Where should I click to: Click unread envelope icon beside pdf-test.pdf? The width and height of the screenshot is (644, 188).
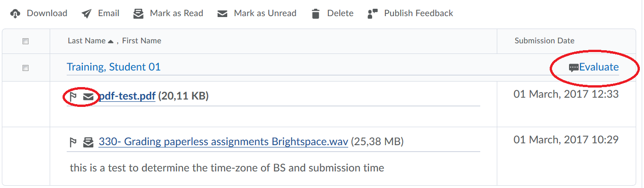pyautogui.click(x=88, y=96)
